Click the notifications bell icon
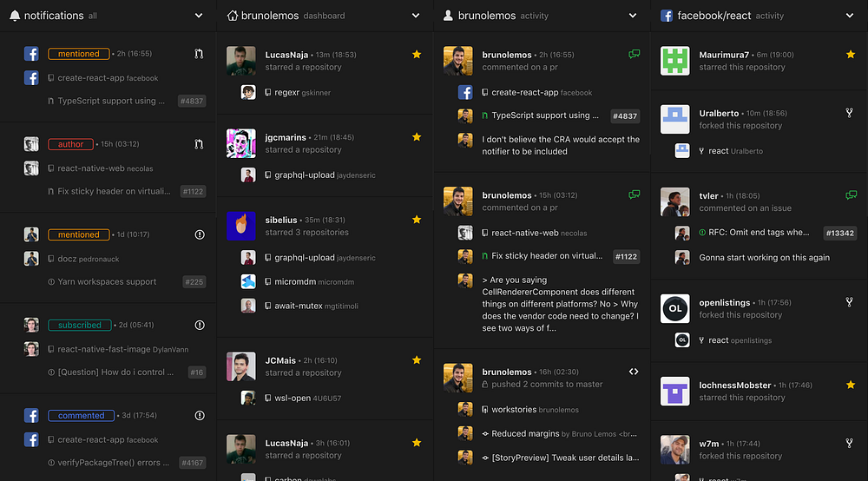The height and width of the screenshot is (481, 868). 15,16
